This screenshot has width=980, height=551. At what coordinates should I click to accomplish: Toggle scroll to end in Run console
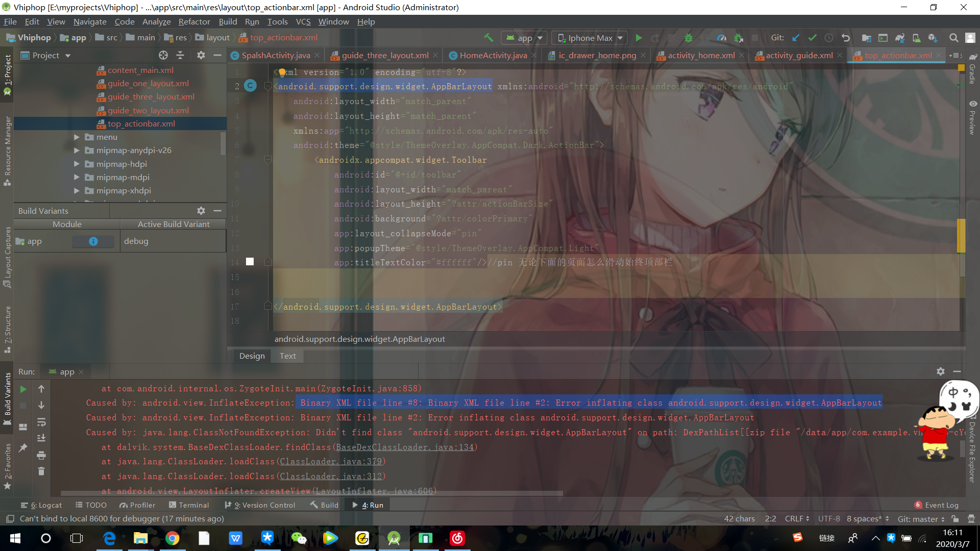41,438
